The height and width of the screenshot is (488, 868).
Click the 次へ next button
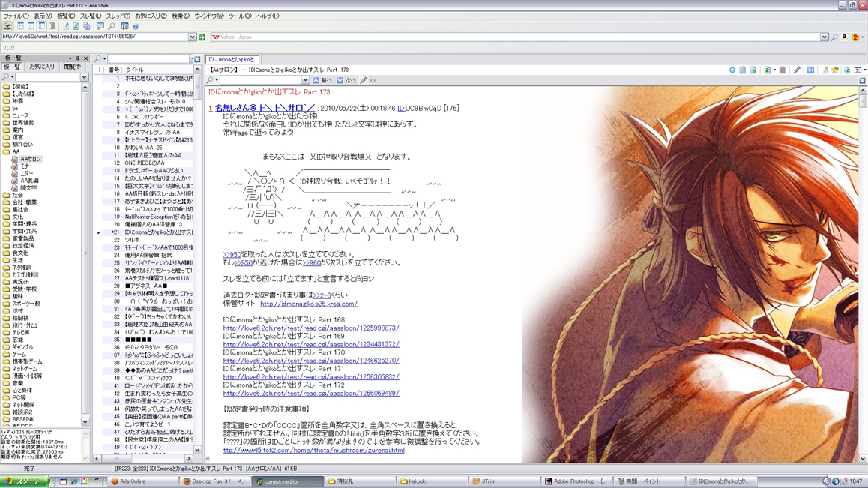point(347,81)
